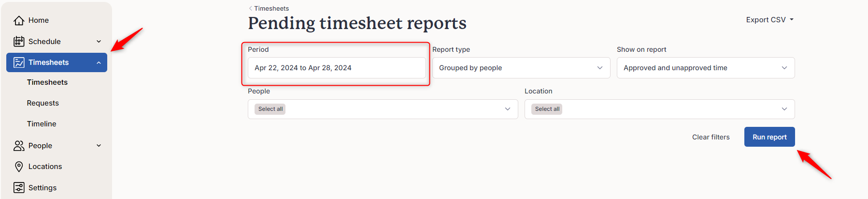Open the People filter dropdown arrow
The height and width of the screenshot is (199, 868).
(x=508, y=109)
